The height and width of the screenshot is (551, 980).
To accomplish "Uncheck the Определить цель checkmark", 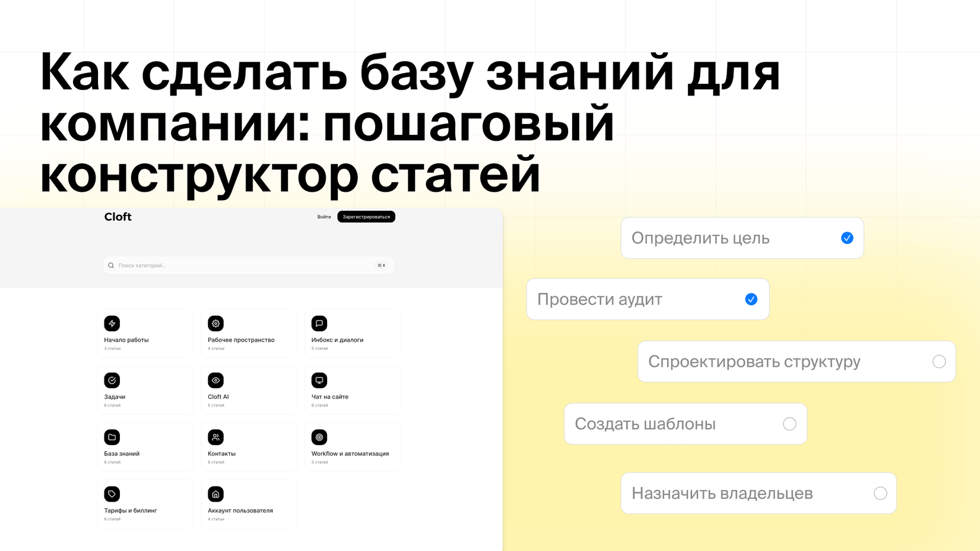I will 847,238.
